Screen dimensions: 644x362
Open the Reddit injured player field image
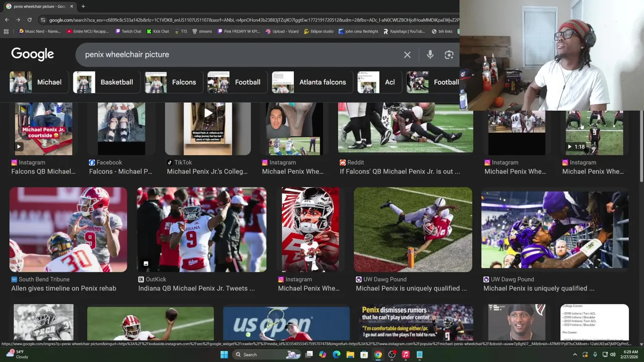pos(406,128)
